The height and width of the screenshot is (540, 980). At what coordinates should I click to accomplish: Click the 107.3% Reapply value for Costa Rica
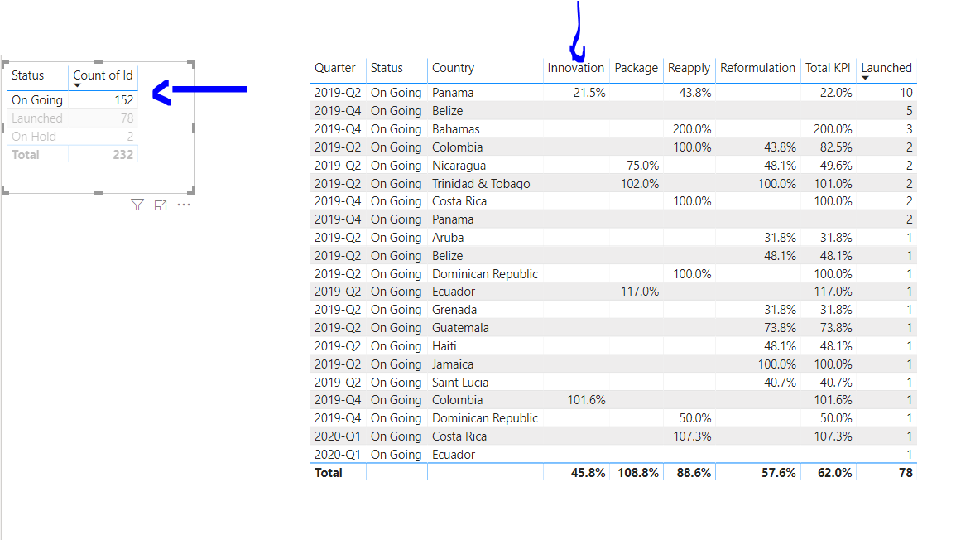coord(692,436)
